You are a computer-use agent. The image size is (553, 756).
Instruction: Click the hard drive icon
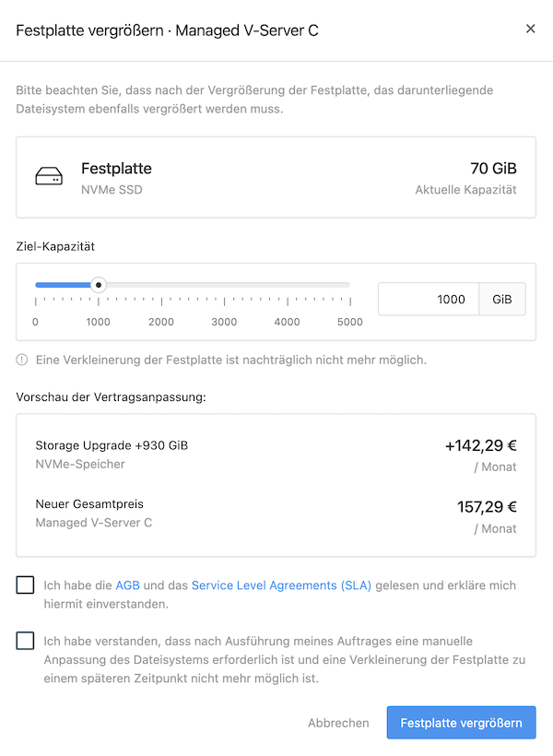pos(49,176)
